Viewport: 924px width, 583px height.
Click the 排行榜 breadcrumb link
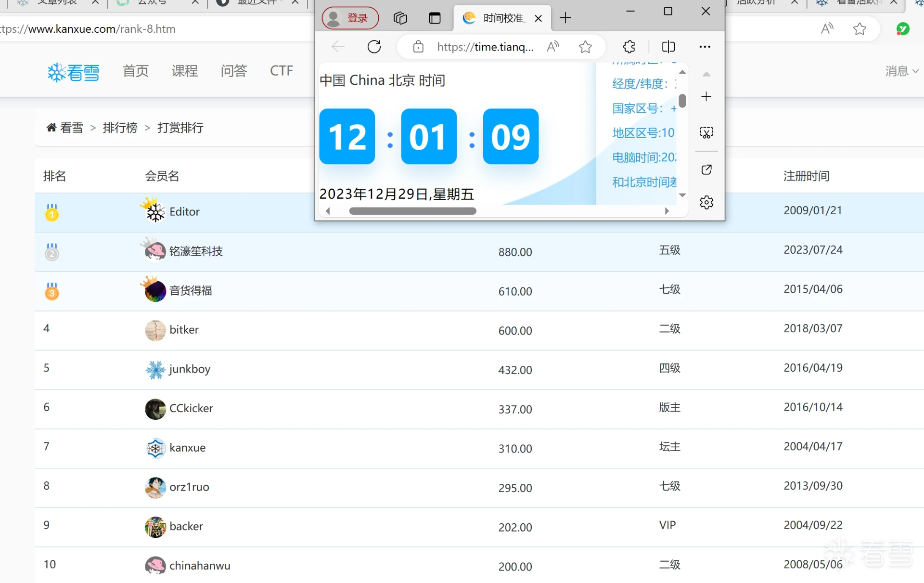[120, 128]
